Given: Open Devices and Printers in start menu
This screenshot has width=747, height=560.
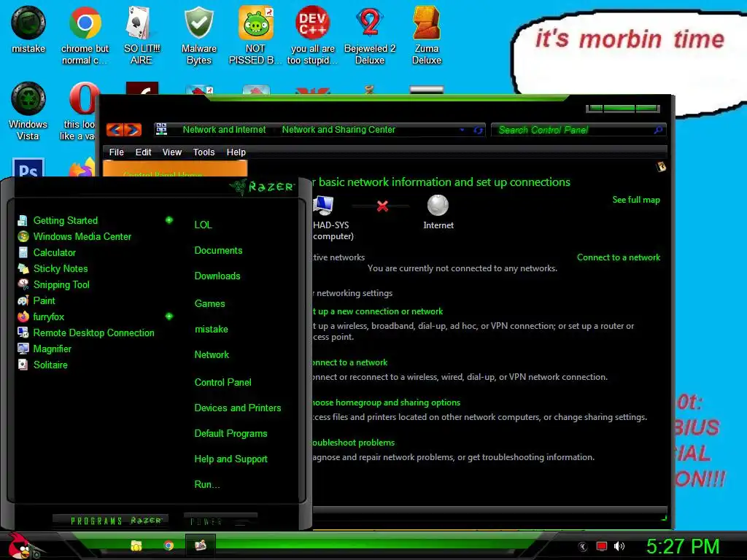Looking at the screenshot, I should click(238, 408).
